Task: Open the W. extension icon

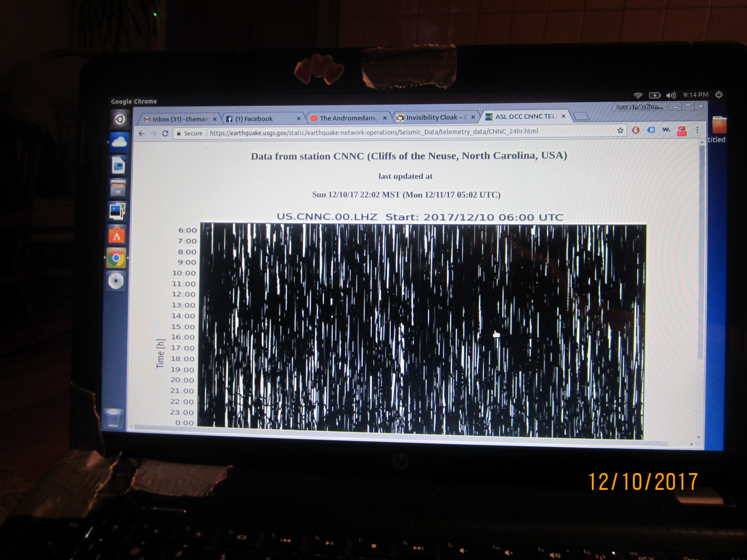Action: pos(666,130)
